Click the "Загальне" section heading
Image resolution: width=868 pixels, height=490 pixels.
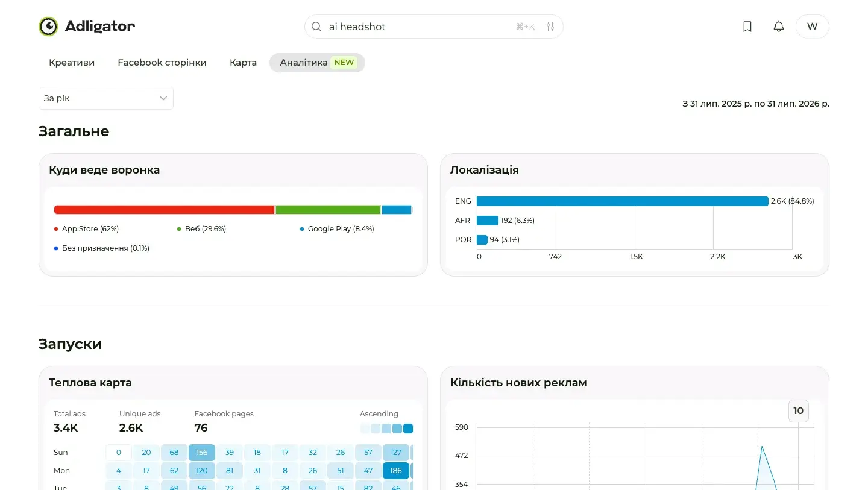[74, 131]
